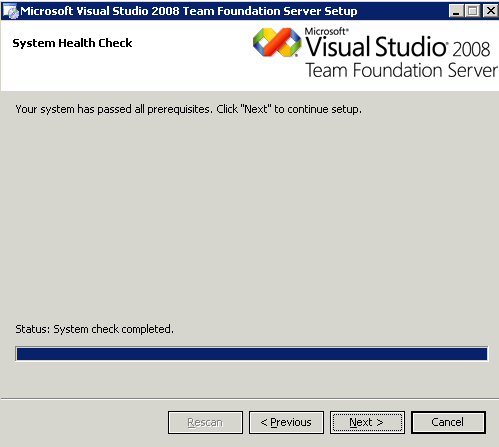Click the window title bar text

click(189, 11)
